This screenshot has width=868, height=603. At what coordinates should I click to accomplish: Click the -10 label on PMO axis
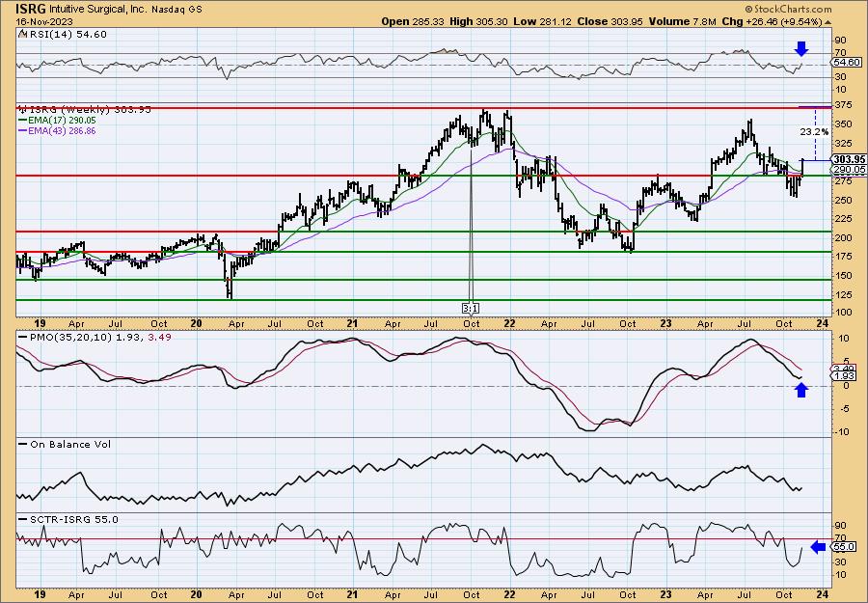coord(842,432)
